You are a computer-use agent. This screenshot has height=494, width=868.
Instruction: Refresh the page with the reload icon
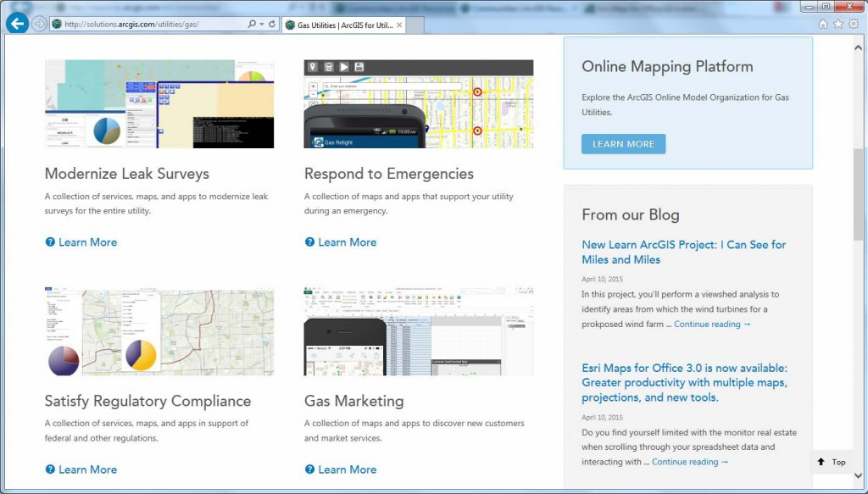(x=272, y=25)
